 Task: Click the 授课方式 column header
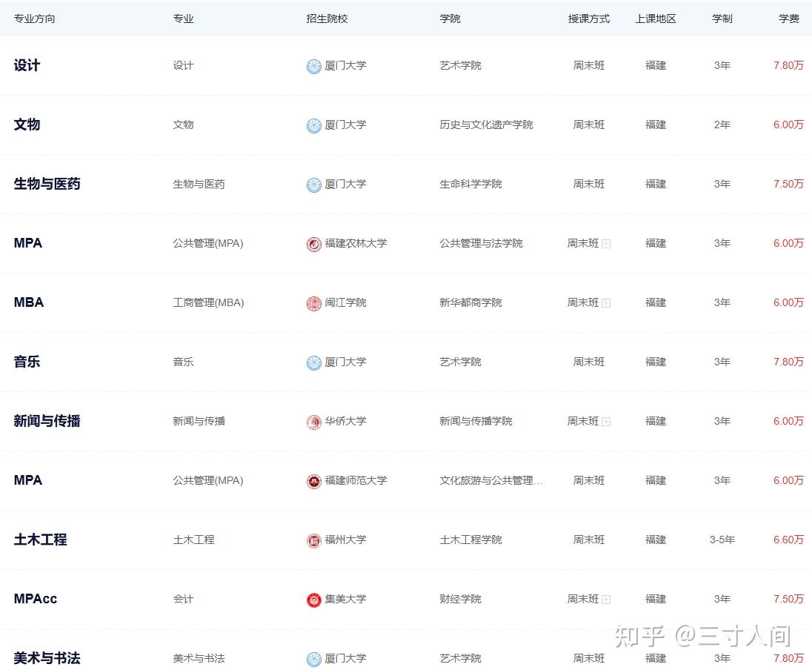click(x=589, y=19)
